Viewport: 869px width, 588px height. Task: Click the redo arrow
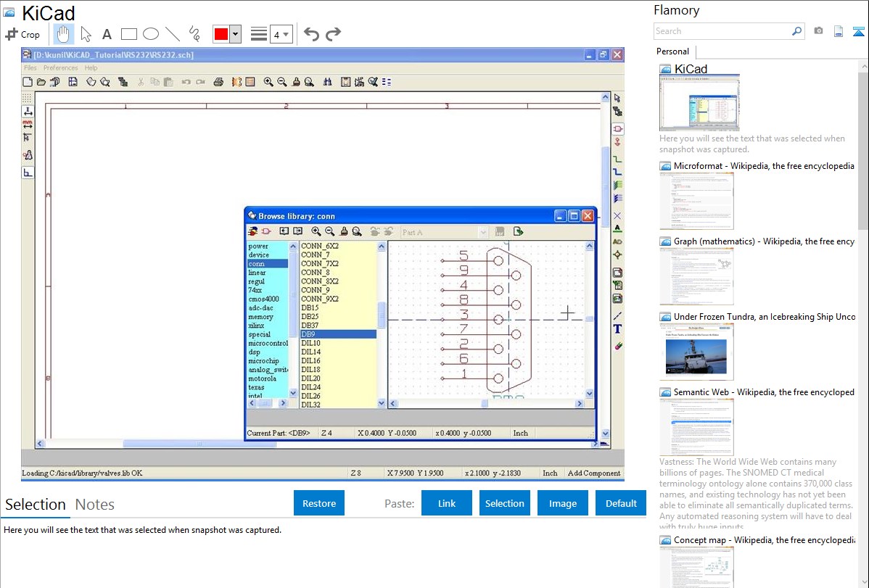tap(333, 34)
